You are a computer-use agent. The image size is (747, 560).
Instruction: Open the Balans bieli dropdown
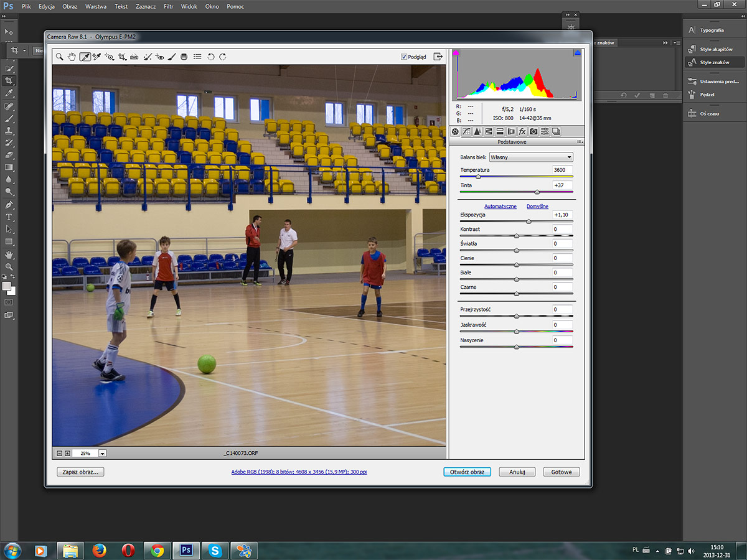tap(531, 157)
